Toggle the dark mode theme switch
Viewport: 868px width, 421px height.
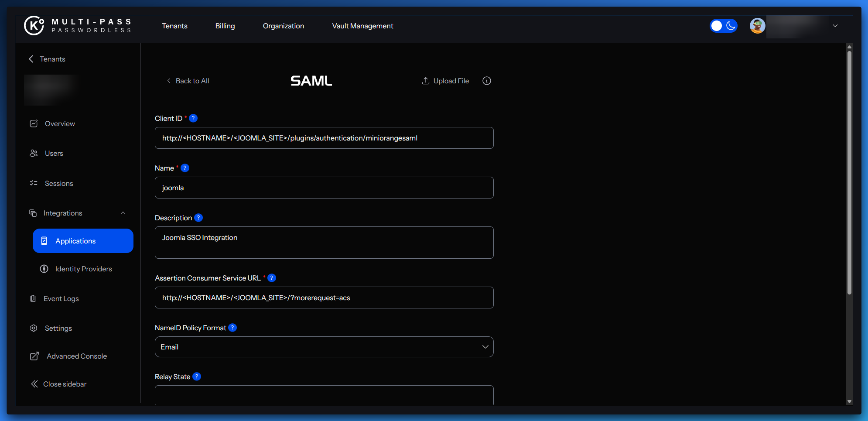(x=723, y=26)
